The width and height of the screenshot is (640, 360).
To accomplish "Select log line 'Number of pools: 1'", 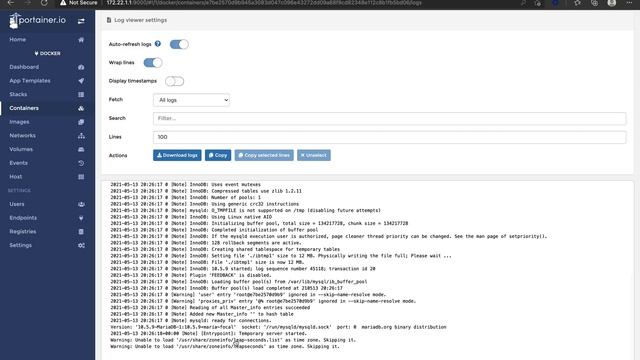I will (185, 198).
